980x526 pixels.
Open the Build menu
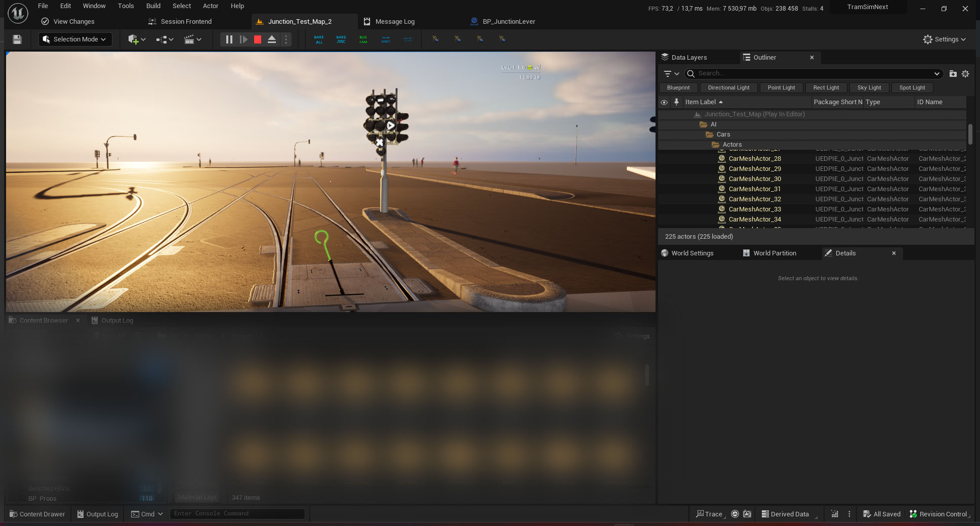(x=153, y=6)
